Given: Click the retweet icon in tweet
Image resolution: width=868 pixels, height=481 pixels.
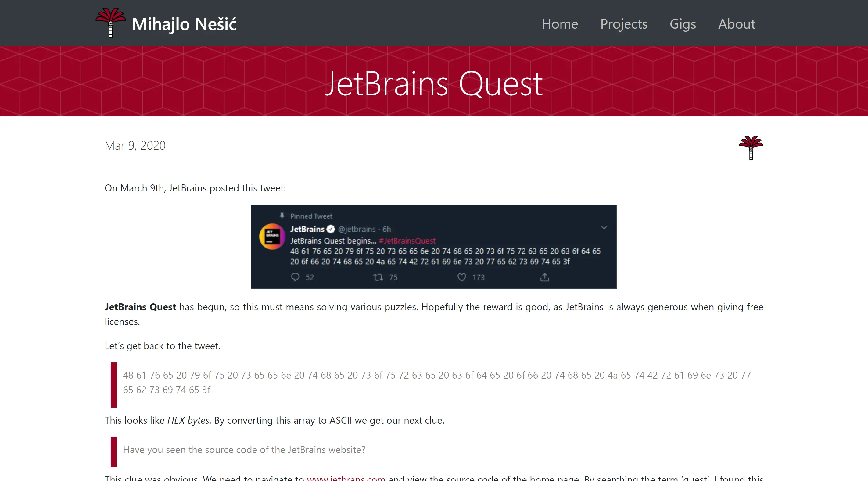Looking at the screenshot, I should [x=378, y=277].
